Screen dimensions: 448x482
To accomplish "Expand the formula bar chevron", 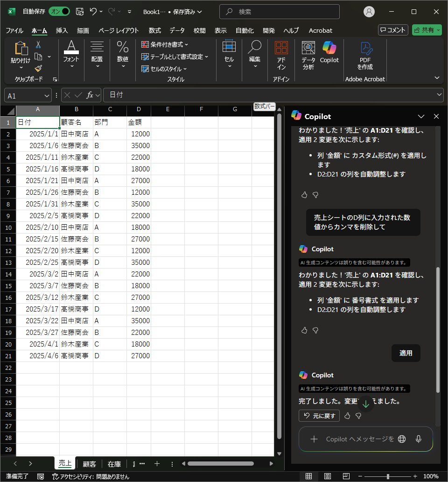I will click(440, 95).
